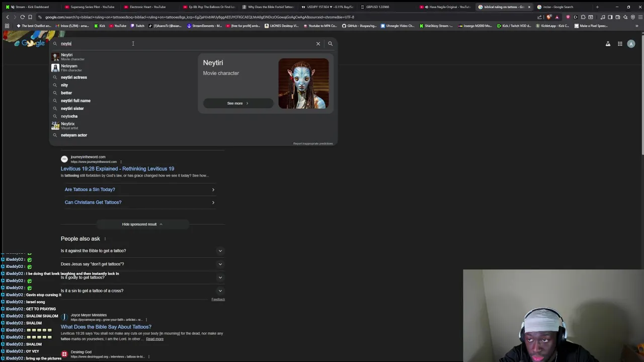Open GitHub bookmark in bookmarks bar

(359, 26)
